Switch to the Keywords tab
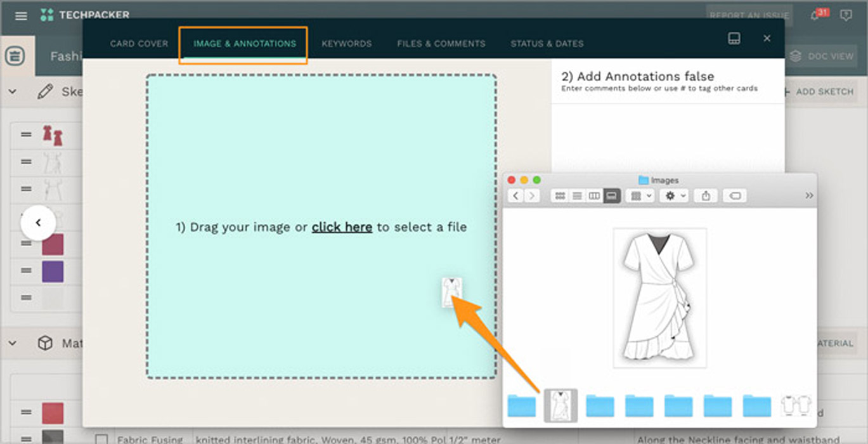 tap(346, 44)
